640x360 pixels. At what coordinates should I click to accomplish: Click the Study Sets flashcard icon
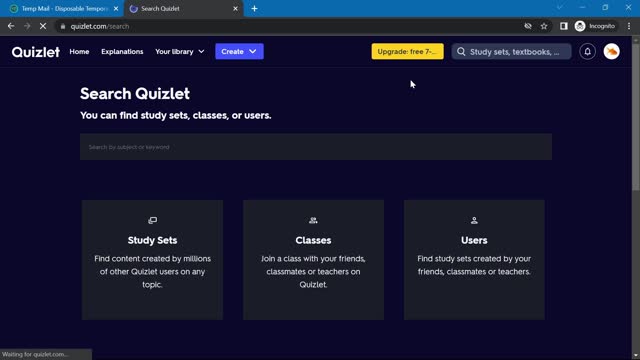(x=152, y=220)
